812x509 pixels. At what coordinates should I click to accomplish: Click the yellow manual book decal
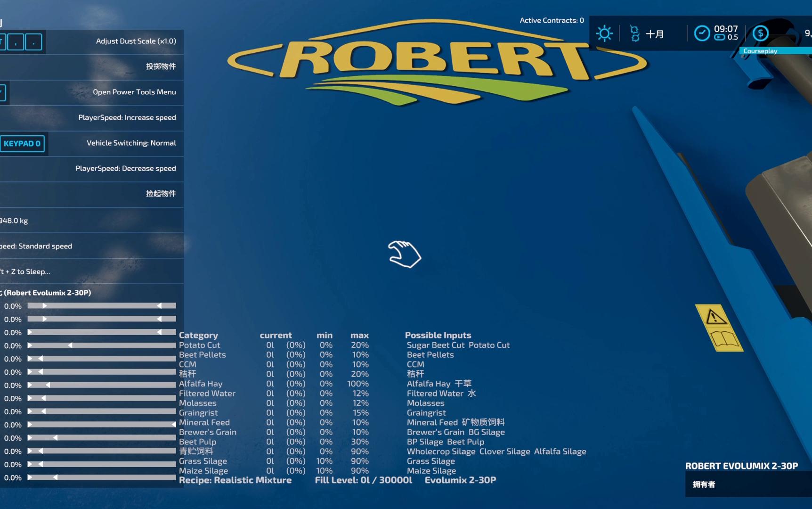(724, 339)
